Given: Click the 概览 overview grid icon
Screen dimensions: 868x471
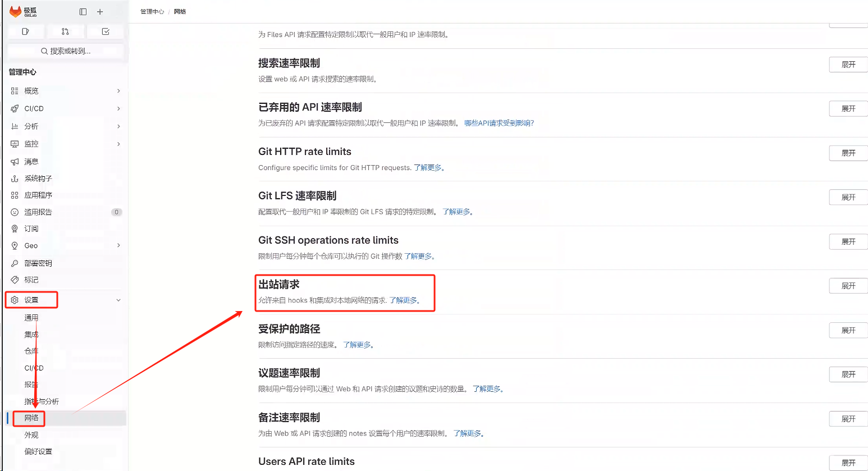Looking at the screenshot, I should (x=15, y=91).
